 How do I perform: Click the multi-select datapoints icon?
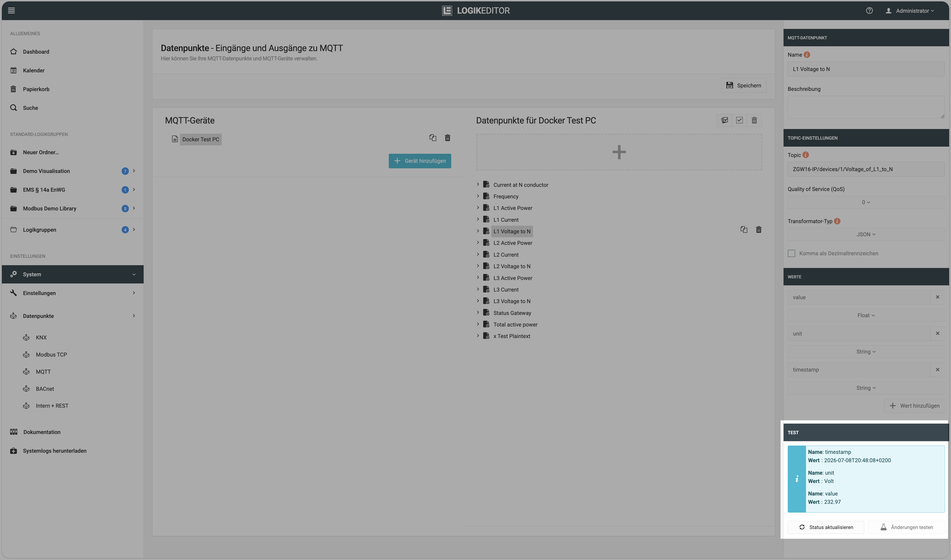click(x=724, y=120)
